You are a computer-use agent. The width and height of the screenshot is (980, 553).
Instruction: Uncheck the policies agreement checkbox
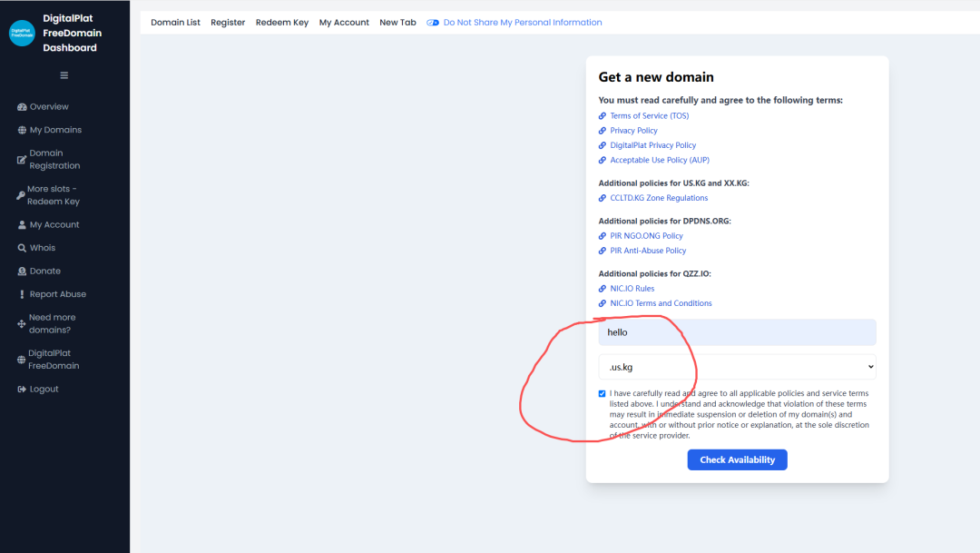[x=603, y=394]
